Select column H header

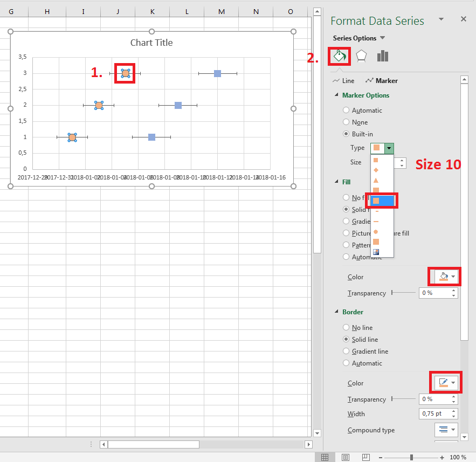point(47,11)
